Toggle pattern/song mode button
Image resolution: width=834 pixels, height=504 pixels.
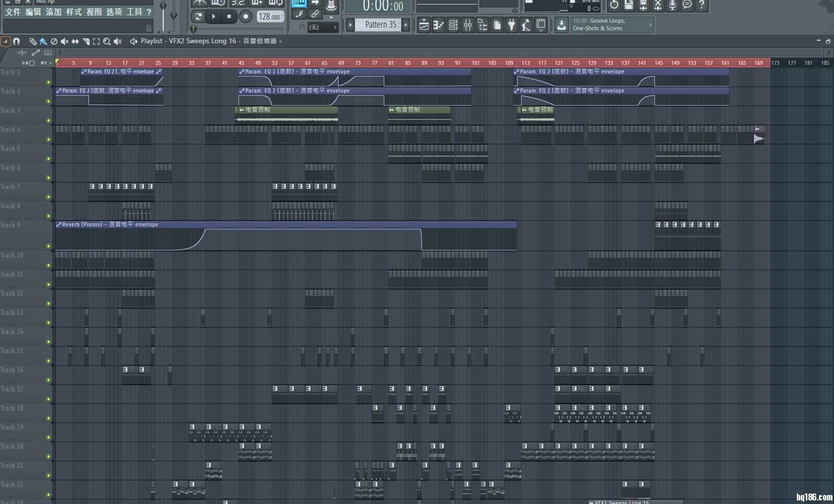tap(198, 17)
